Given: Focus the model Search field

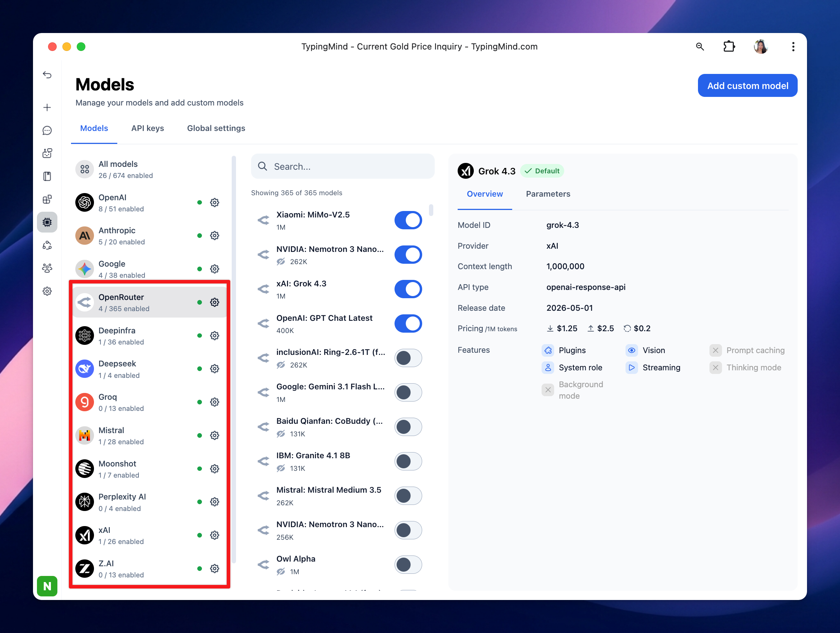Looking at the screenshot, I should click(x=343, y=167).
